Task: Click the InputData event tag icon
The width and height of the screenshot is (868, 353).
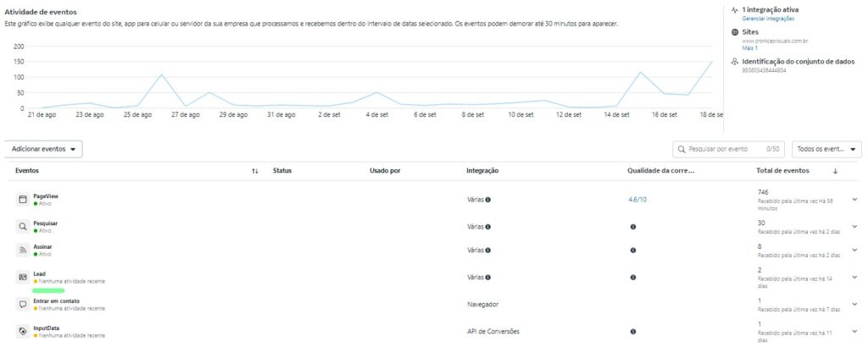Action: tap(23, 331)
